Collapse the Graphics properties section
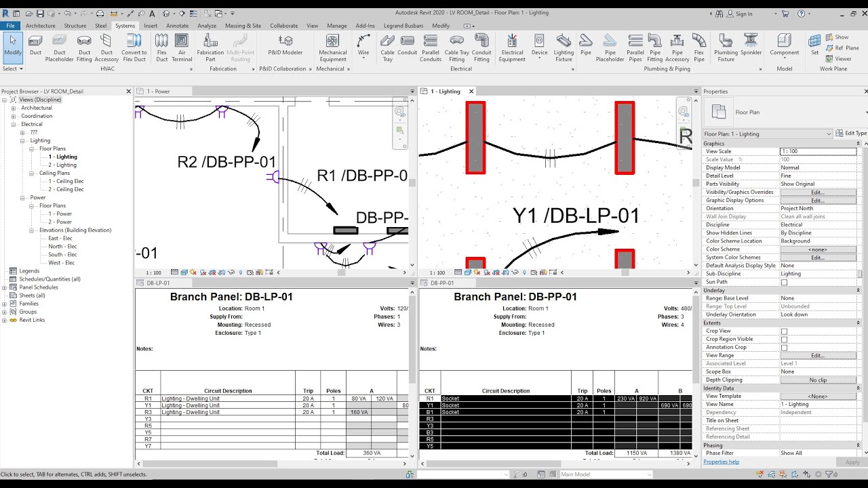 click(859, 144)
